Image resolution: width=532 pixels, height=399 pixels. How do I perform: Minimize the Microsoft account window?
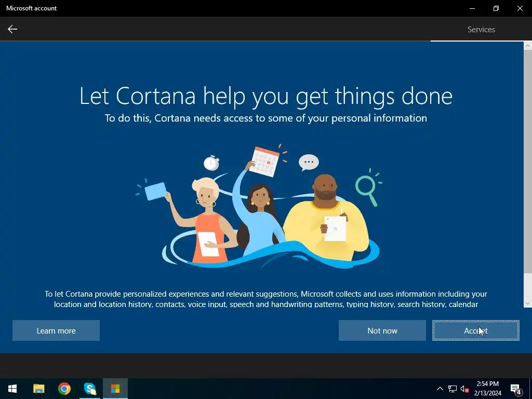[x=472, y=8]
